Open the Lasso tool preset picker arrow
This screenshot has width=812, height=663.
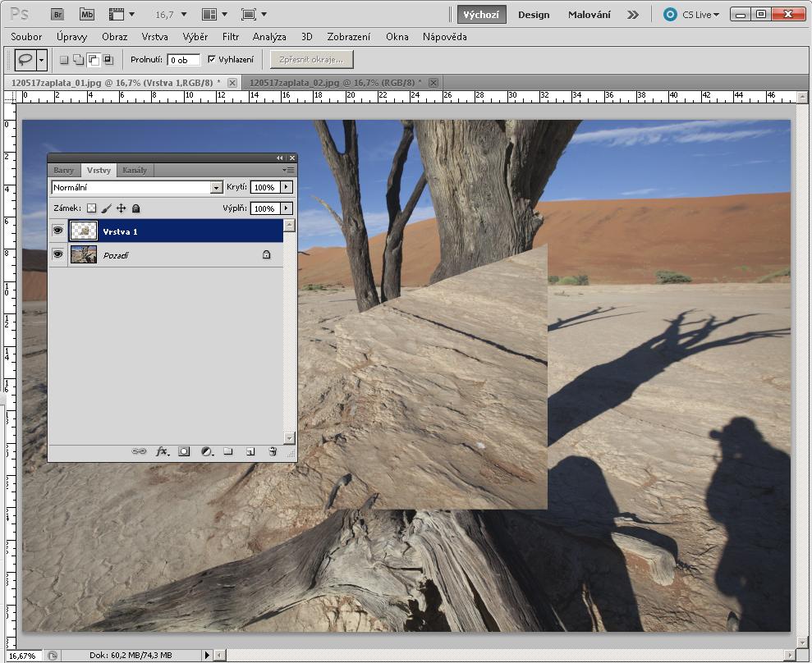[x=41, y=60]
